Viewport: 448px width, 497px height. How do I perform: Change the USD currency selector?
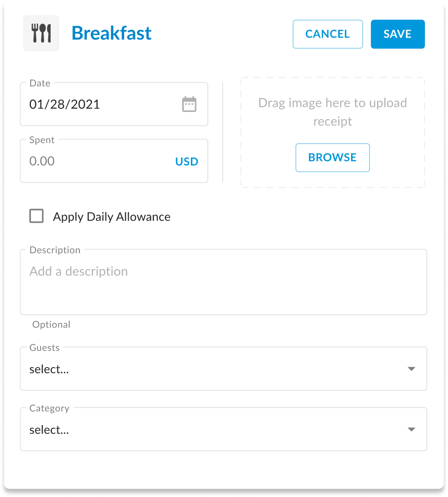[x=186, y=162]
